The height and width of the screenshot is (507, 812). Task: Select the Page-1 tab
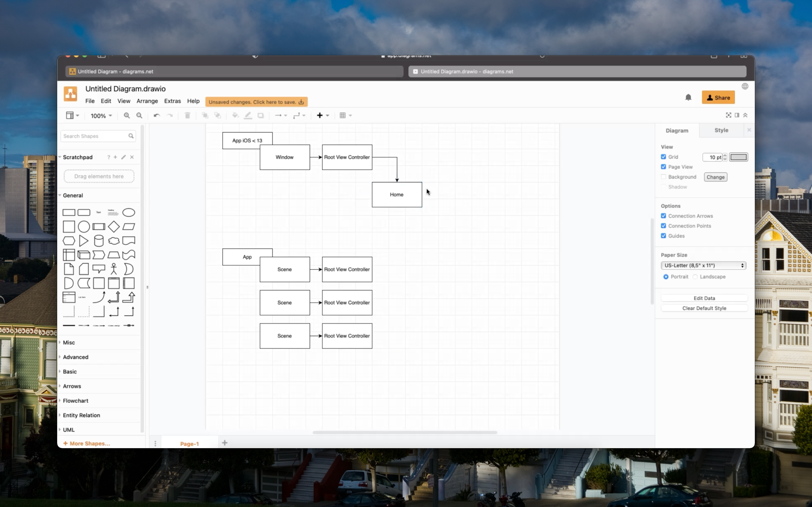point(189,444)
